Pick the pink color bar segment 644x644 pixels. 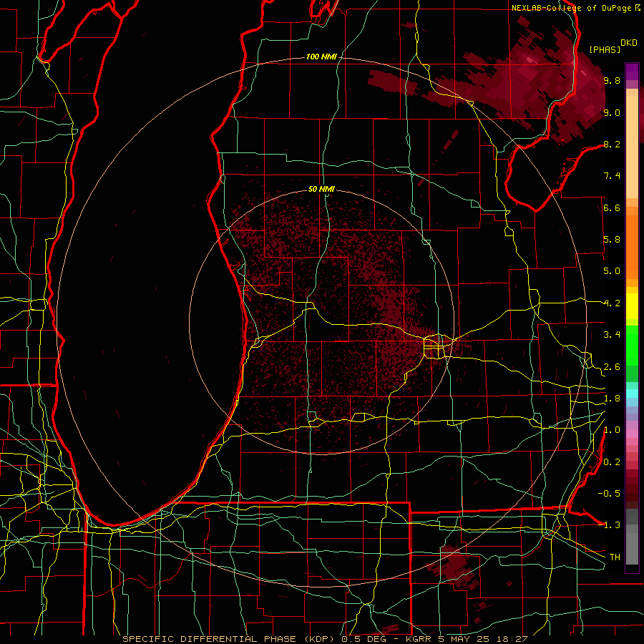point(632,434)
